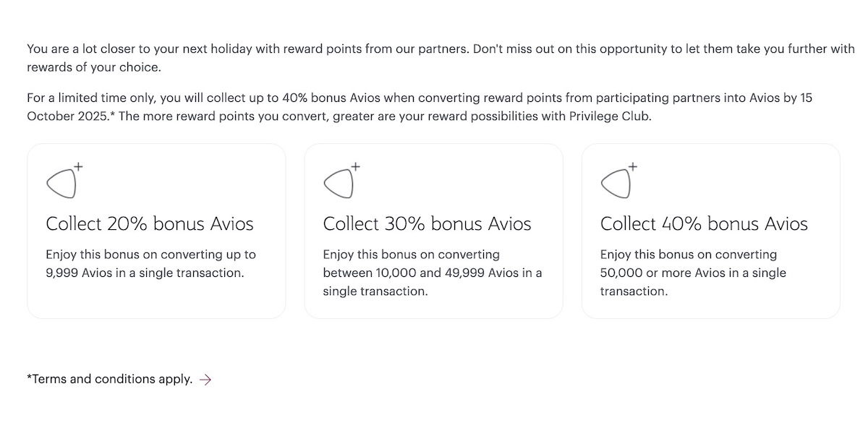Click Enjoy this bonus line in the 30% card

[412, 255]
